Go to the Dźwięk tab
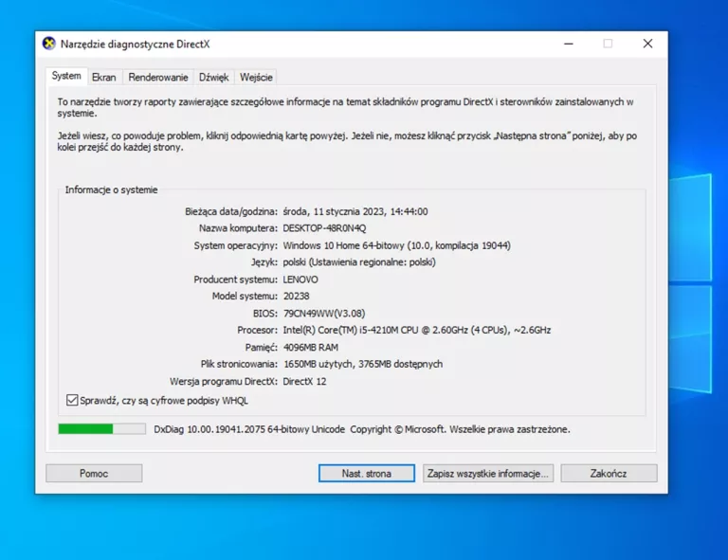 pyautogui.click(x=213, y=78)
